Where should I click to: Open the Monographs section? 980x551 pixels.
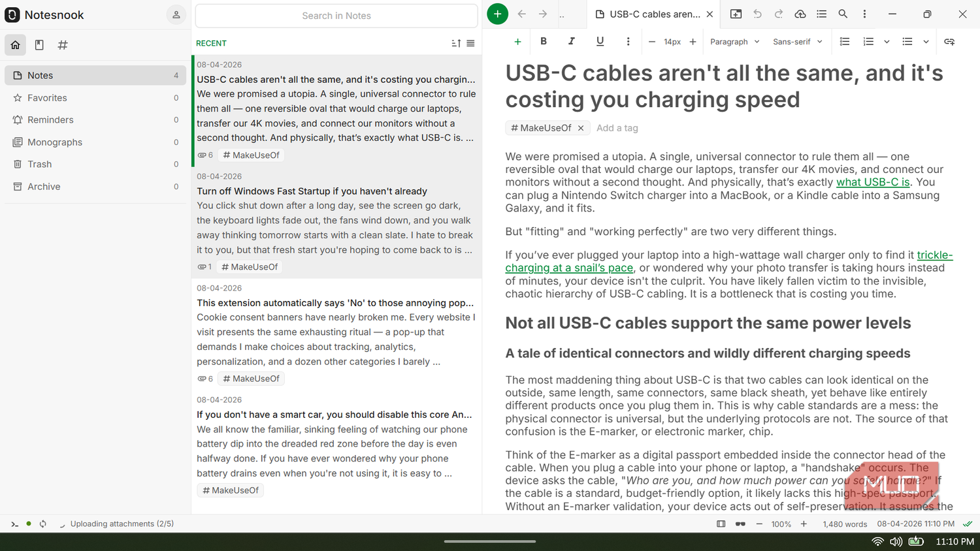(x=95, y=142)
